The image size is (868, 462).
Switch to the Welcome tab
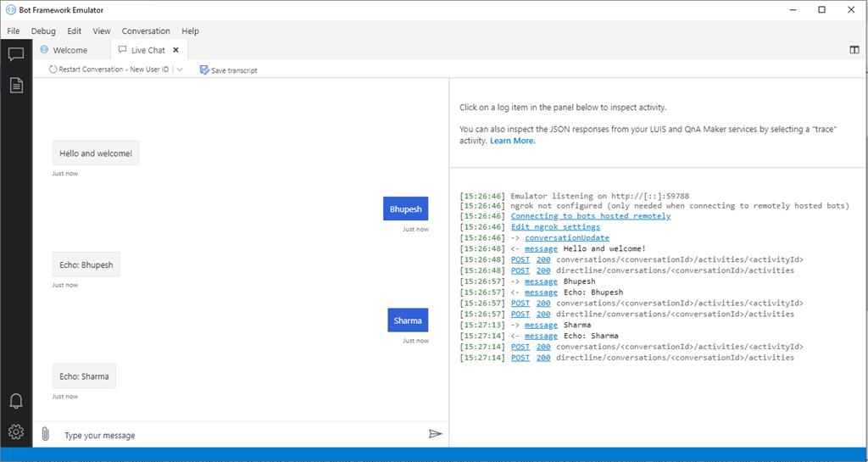72,50
